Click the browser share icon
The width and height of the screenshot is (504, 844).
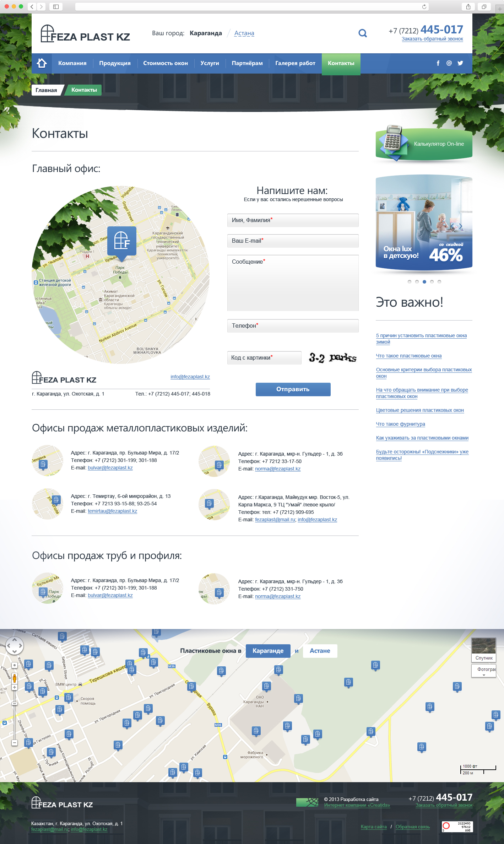pyautogui.click(x=468, y=6)
